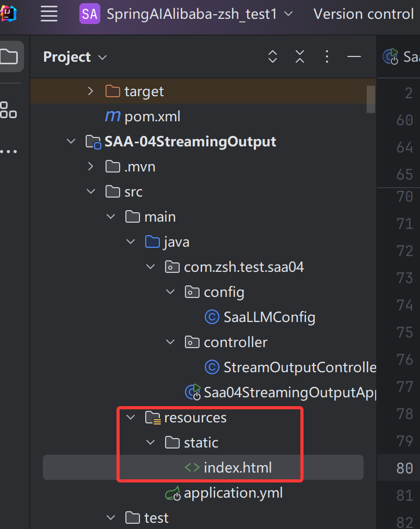This screenshot has height=529, width=420.
Task: Collapse the test folder chevron
Action: pyautogui.click(x=111, y=517)
